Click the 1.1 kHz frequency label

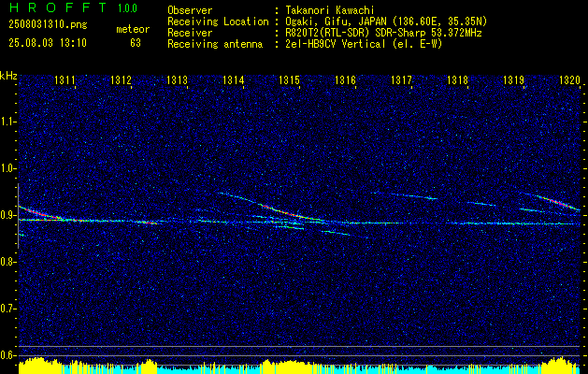click(7, 122)
